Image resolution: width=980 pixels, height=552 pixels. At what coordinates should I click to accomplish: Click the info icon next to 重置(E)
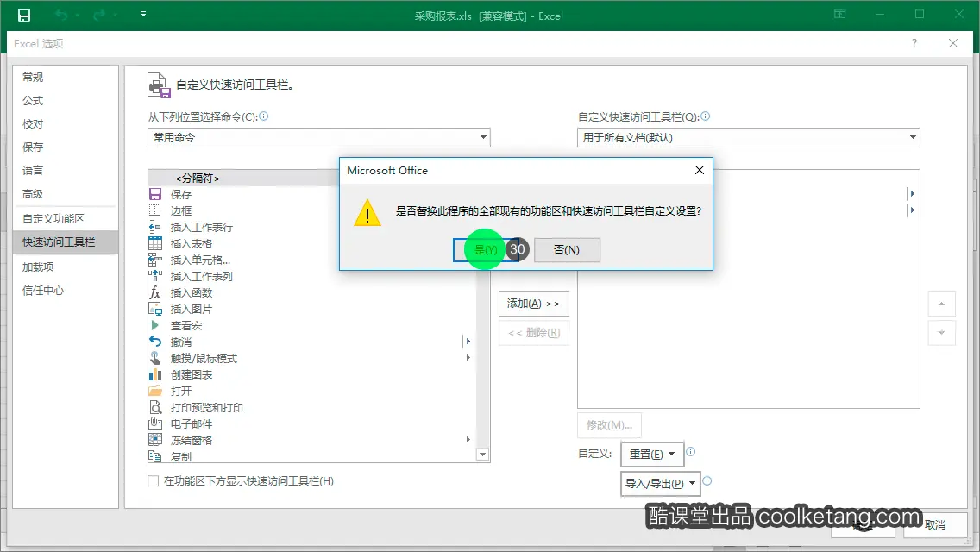[x=691, y=451]
